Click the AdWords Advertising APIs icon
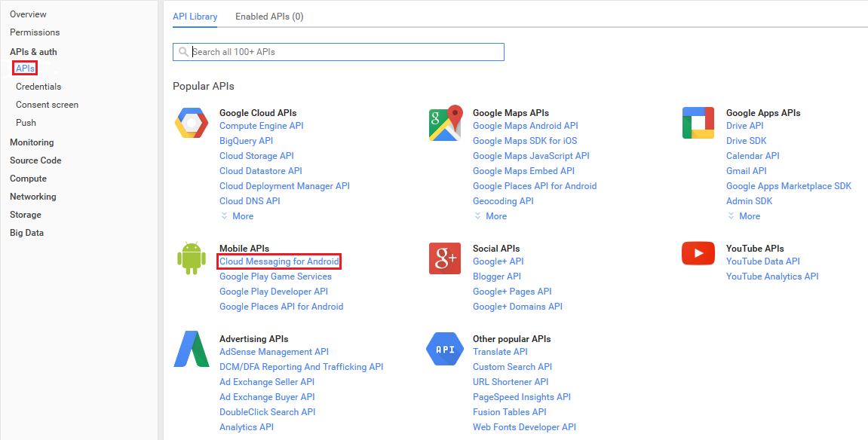Viewport: 868px width, 440px height. click(x=192, y=349)
